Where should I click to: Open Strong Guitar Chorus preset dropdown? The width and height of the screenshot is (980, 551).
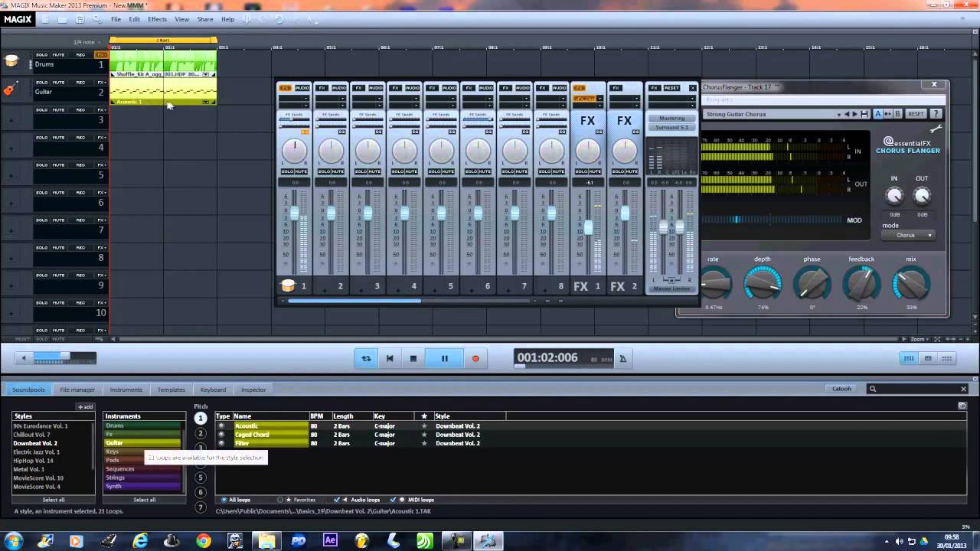839,114
